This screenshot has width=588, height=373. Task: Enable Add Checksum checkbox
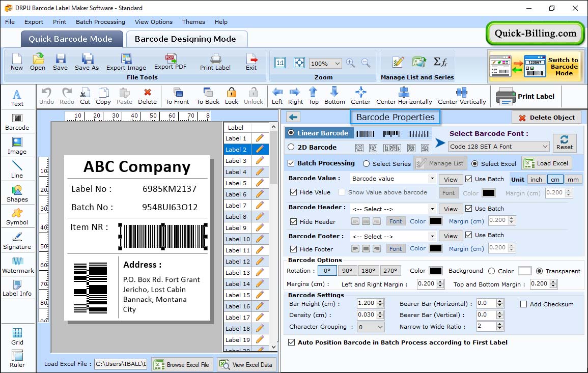(x=524, y=304)
